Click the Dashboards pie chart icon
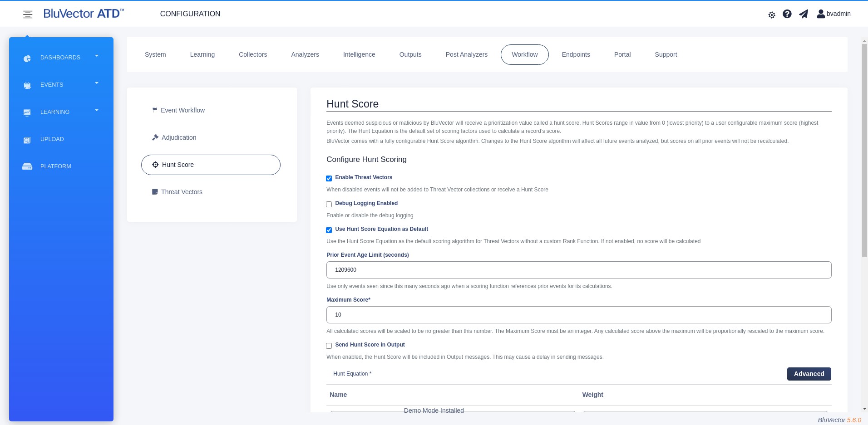Screen dimensions: 868x425 click(27, 58)
